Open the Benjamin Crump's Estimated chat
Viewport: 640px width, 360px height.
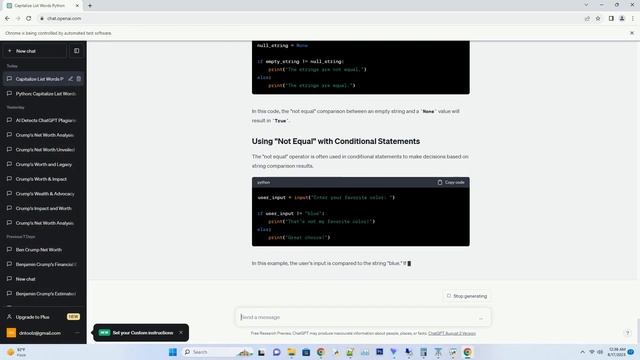[43, 294]
